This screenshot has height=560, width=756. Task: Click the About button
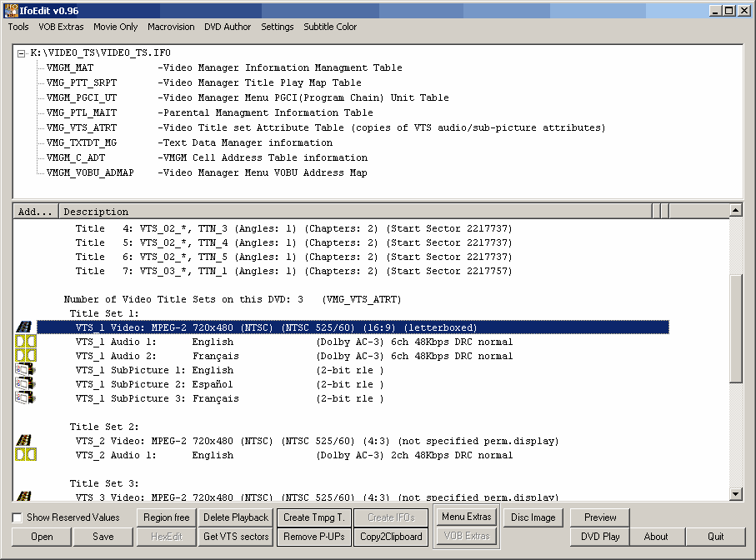click(x=656, y=537)
